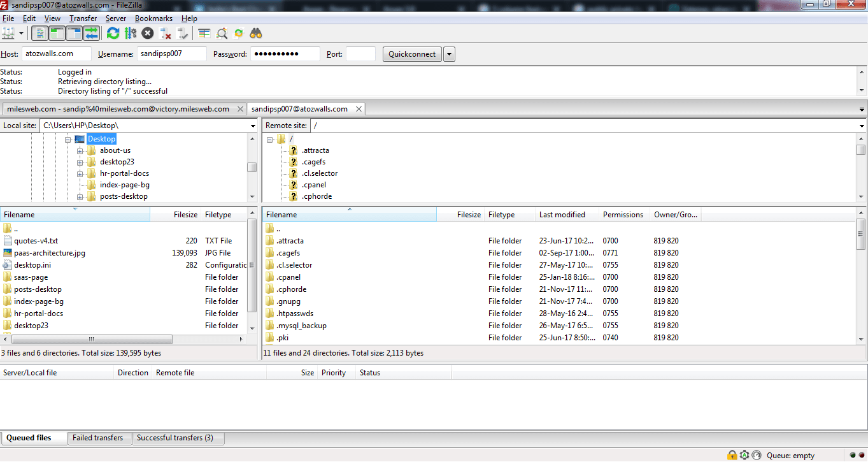
Task: Sort remote files by Last modified column
Action: (567, 215)
